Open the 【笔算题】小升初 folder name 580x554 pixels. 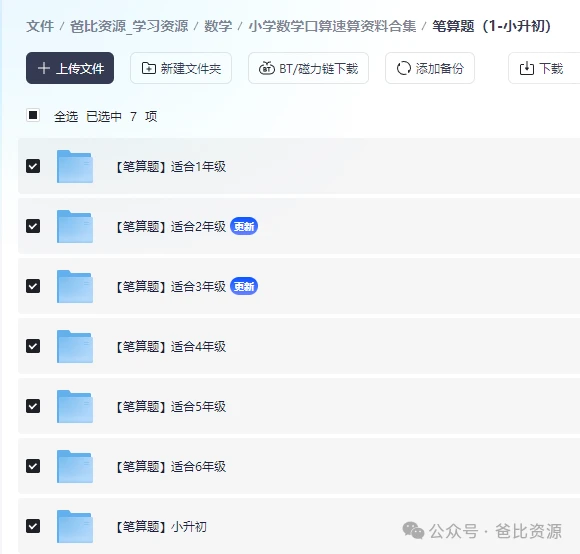[161, 526]
